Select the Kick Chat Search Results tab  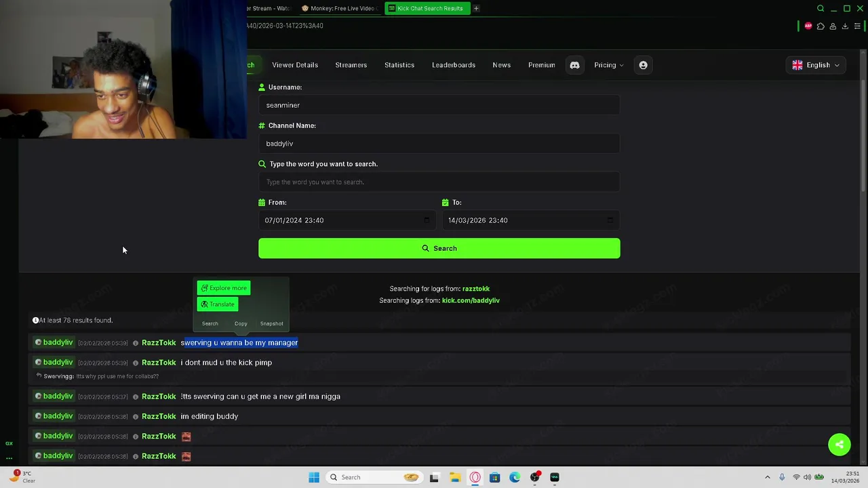point(427,8)
